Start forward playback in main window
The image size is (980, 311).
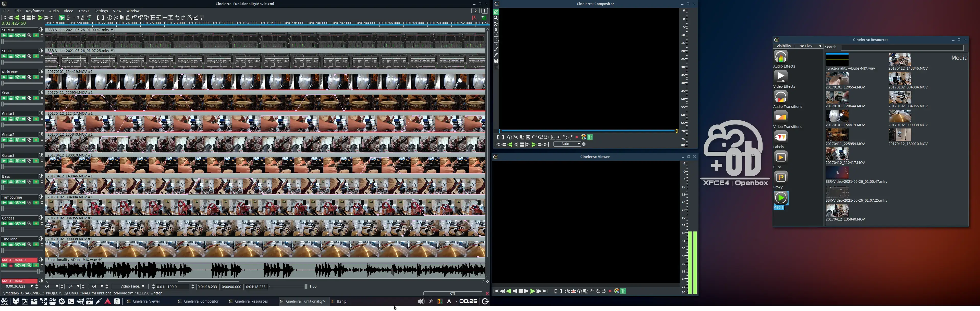pos(40,18)
